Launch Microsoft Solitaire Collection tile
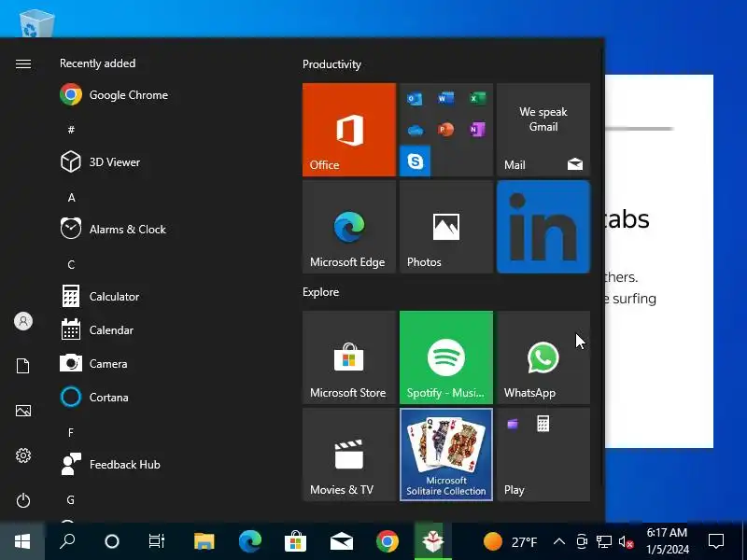This screenshot has width=747, height=560. point(446,455)
